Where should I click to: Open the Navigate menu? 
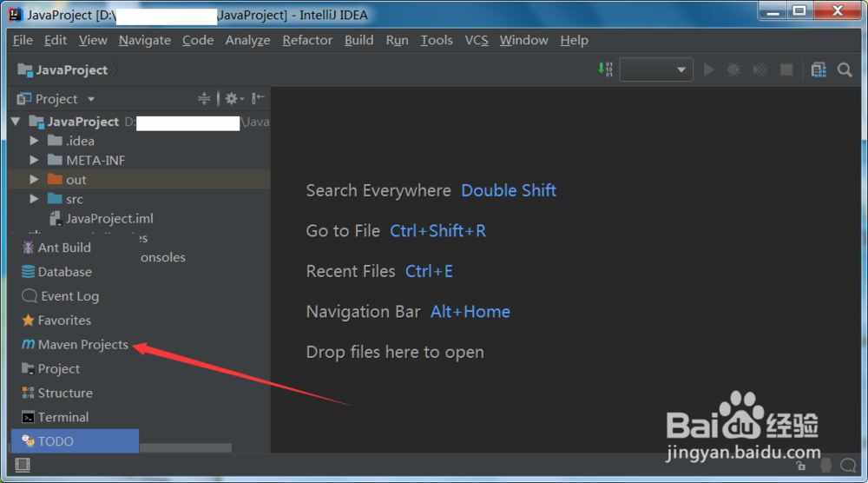(144, 41)
